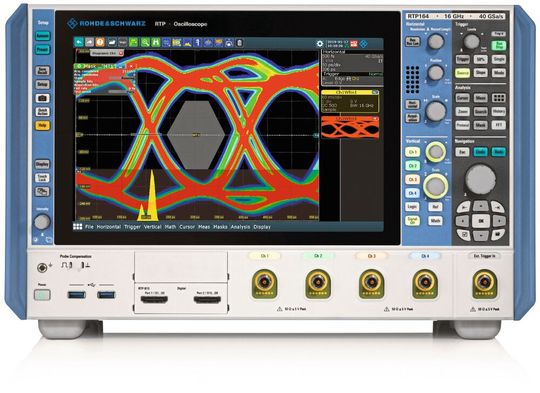Viewport: 540px width, 393px height.
Task: Toggle channel Ch 1 key
Action: click(412, 152)
